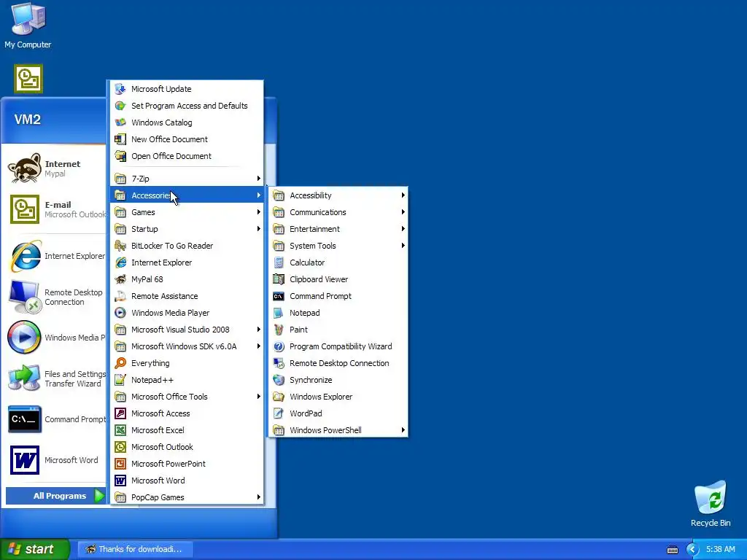The image size is (747, 560).
Task: Choose Open Office Document entry
Action: [x=187, y=156]
